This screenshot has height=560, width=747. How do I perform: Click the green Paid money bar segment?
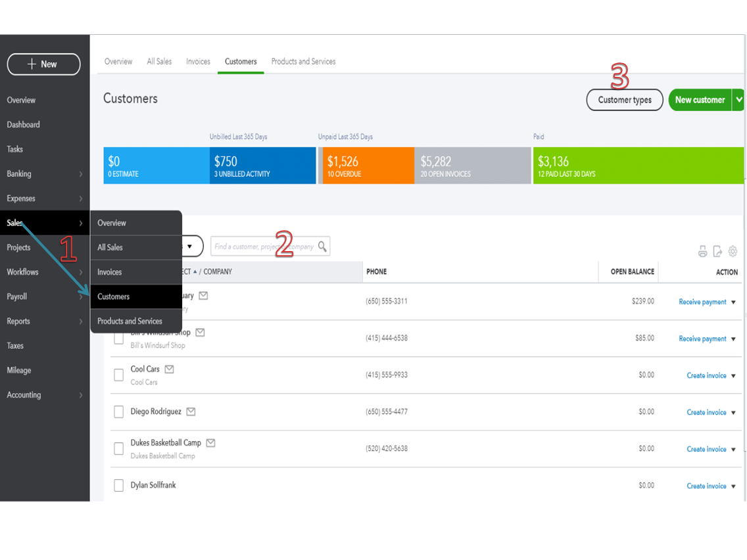pos(631,165)
